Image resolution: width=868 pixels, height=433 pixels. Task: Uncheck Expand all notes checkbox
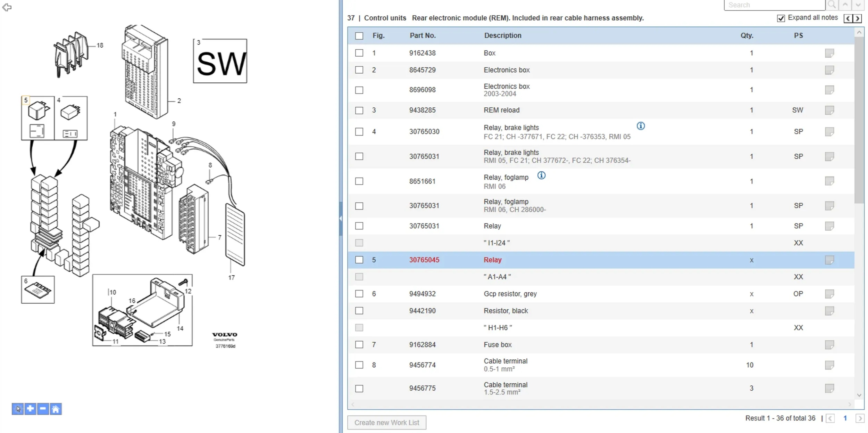pos(781,18)
